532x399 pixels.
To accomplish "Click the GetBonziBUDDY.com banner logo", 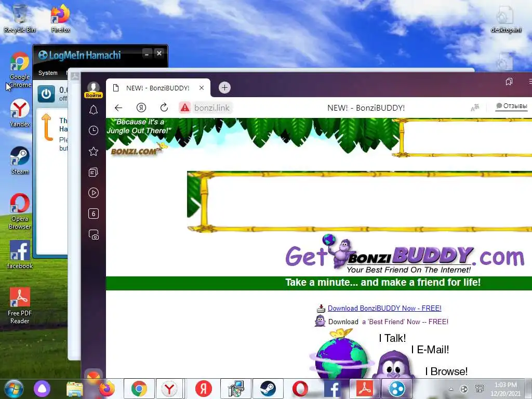I will [405, 255].
